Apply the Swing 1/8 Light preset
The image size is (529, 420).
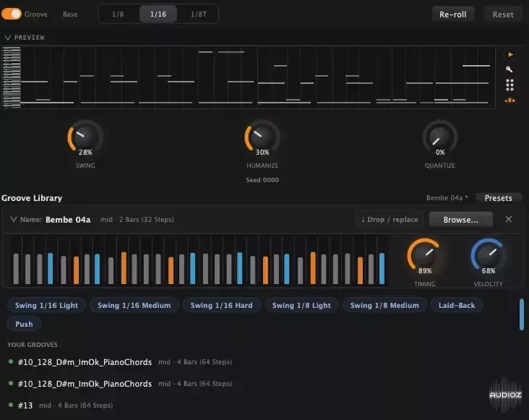click(x=301, y=305)
